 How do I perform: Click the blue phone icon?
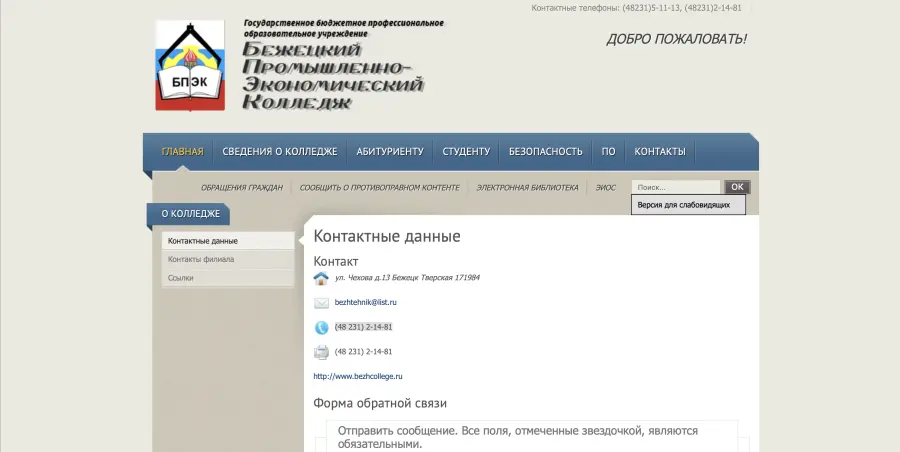pyautogui.click(x=321, y=327)
